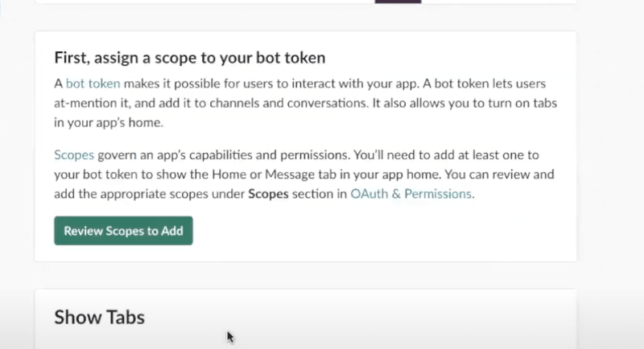
Task: Click the text in your app's home
Action: click(x=109, y=122)
